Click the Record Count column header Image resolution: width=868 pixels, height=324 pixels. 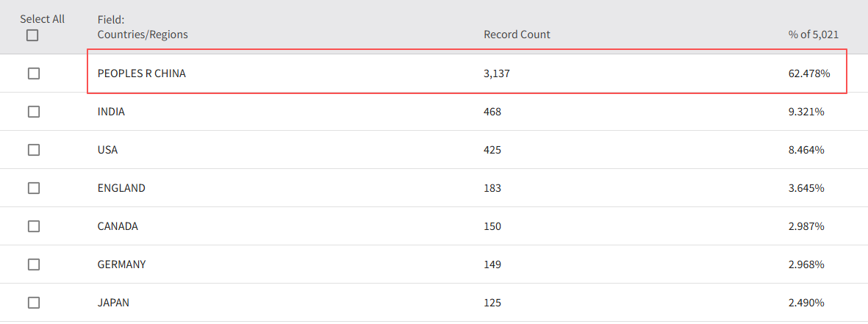(517, 35)
